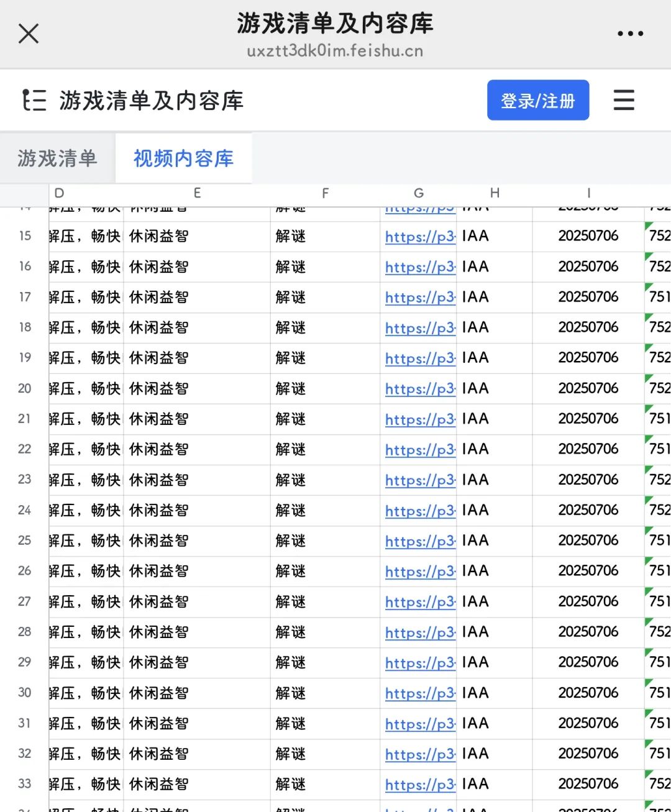The height and width of the screenshot is (812, 671).
Task: Select row 33 header
Action: tap(24, 784)
